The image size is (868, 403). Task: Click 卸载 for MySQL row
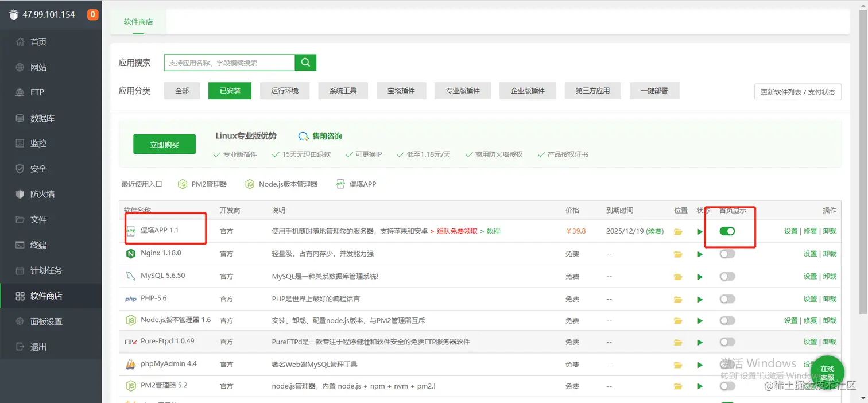coord(830,277)
